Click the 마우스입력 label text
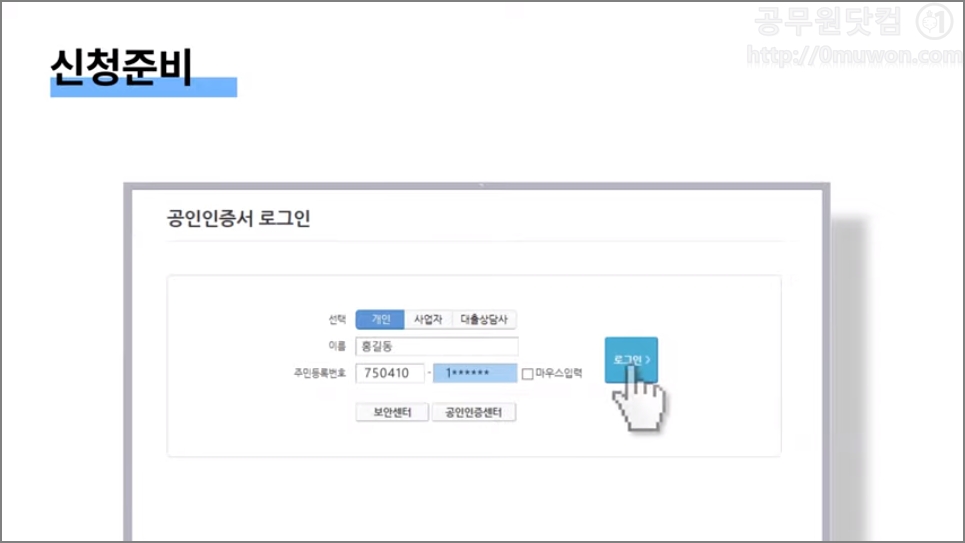Image resolution: width=965 pixels, height=543 pixels. click(x=558, y=373)
